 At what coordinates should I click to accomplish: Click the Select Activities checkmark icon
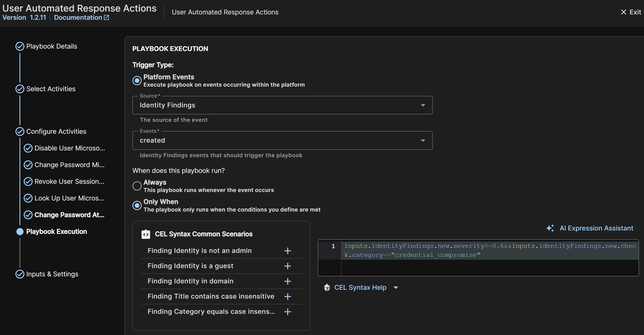20,89
